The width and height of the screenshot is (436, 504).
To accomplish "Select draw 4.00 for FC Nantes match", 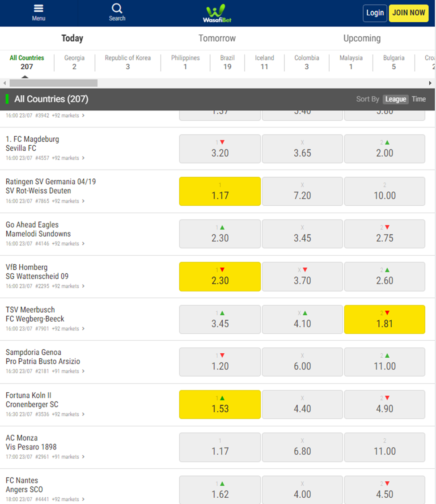I will click(x=302, y=490).
